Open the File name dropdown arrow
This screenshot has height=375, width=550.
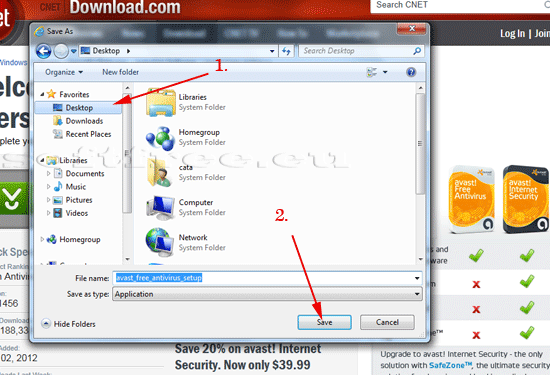pyautogui.click(x=417, y=278)
